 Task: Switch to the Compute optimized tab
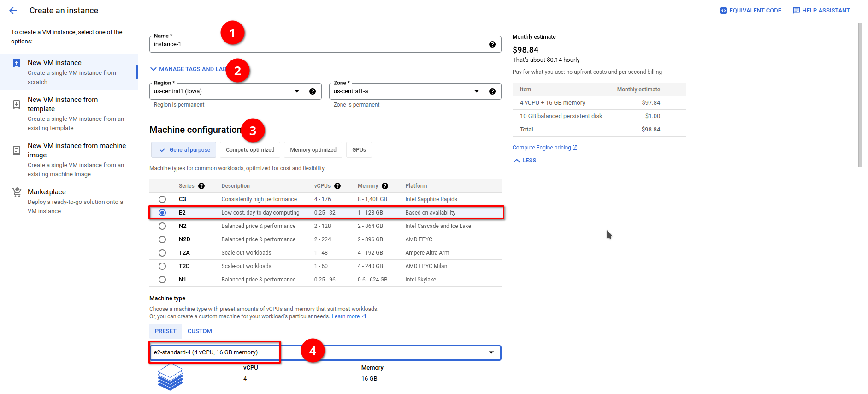click(250, 150)
